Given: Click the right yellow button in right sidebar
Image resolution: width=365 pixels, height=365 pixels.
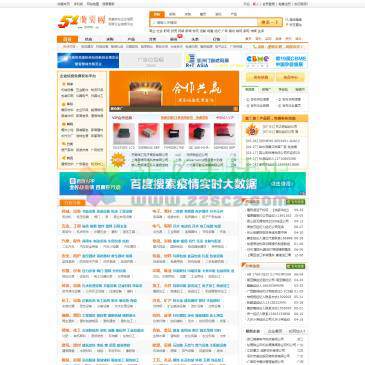Looking at the screenshot, I should click(x=290, y=77).
